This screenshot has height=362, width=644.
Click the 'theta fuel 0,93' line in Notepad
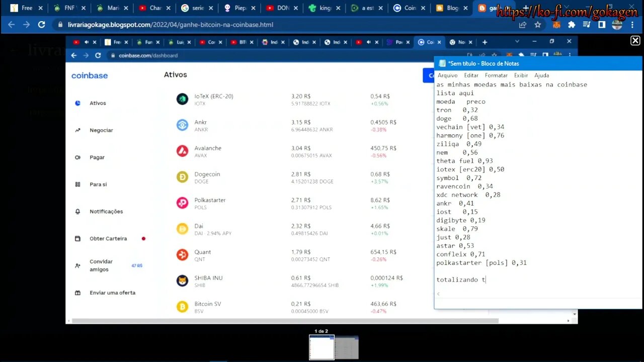pos(464,161)
